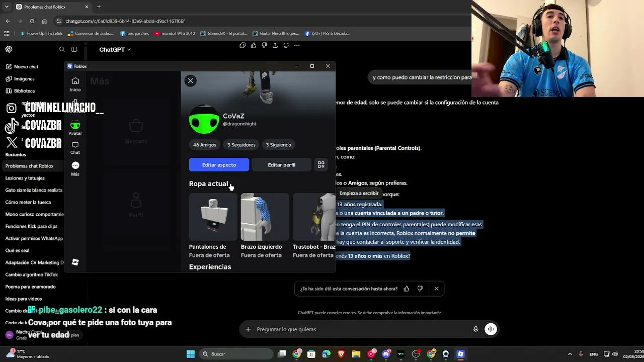This screenshot has width=644, height=362.
Task: Click the ChatGPT logo in the sidebar
Action: click(x=9, y=49)
